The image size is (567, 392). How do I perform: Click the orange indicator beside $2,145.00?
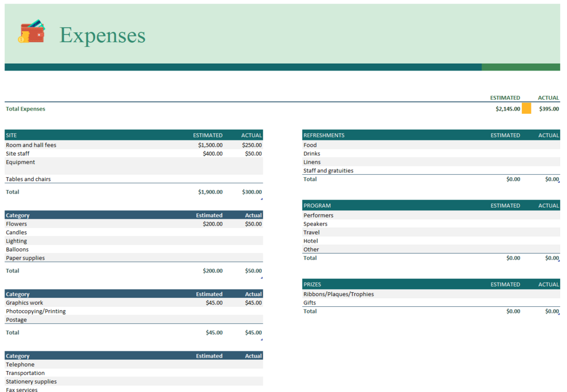(x=526, y=108)
